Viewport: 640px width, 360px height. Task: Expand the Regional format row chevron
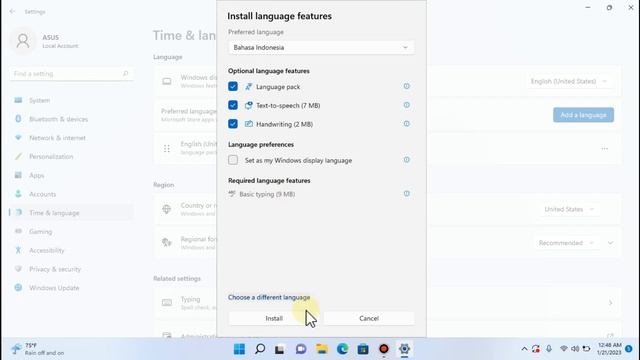[610, 243]
